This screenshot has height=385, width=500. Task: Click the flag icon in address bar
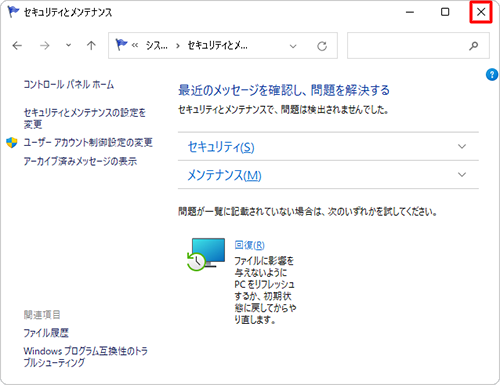(x=121, y=44)
